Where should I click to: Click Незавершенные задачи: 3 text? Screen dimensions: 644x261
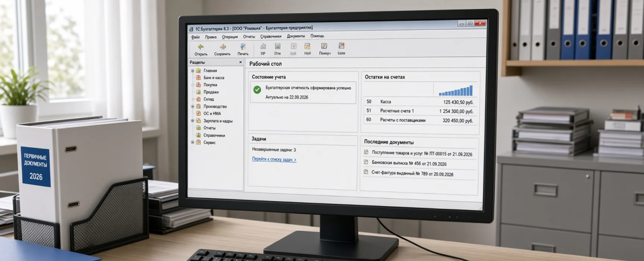pyautogui.click(x=273, y=150)
